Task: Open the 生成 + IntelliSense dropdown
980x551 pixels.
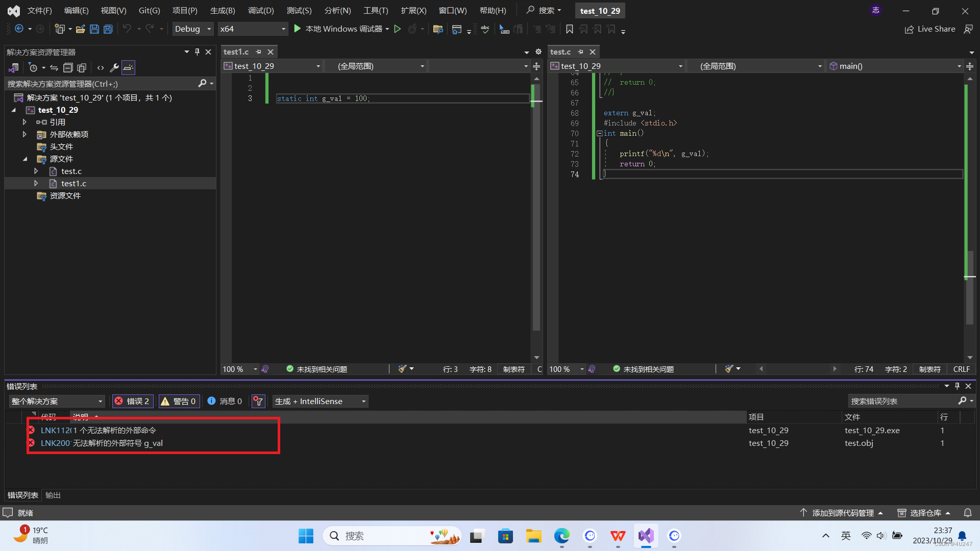Action: [320, 402]
